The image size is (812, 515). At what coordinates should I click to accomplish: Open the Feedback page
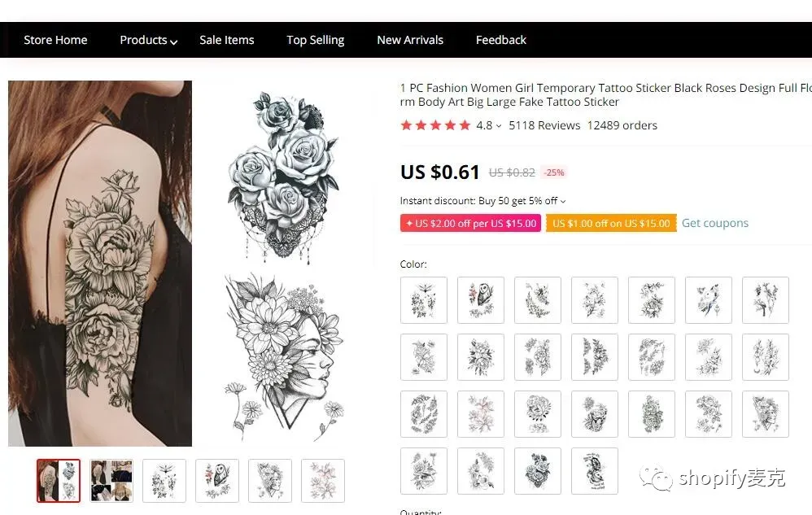(501, 40)
